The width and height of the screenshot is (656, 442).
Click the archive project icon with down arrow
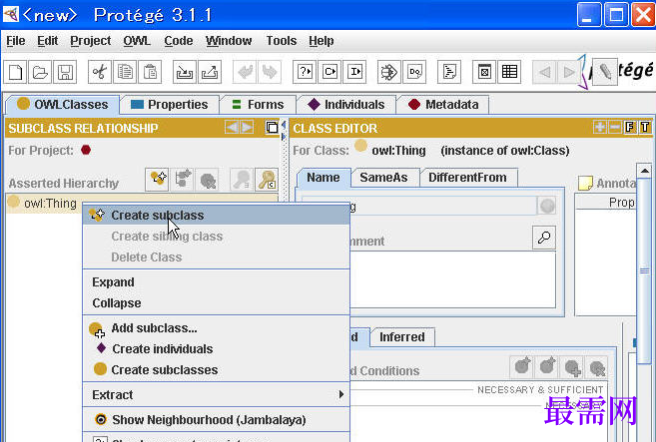point(184,72)
